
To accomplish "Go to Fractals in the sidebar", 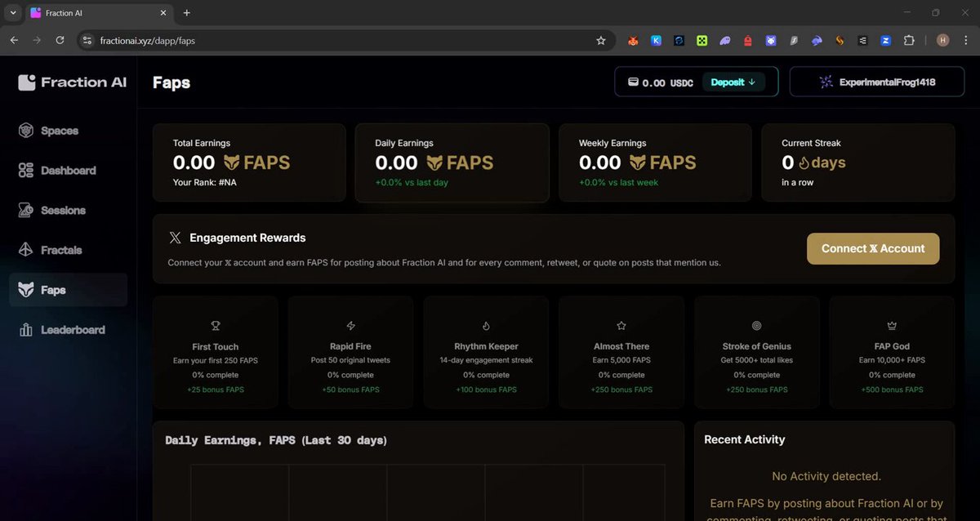I will (x=68, y=250).
